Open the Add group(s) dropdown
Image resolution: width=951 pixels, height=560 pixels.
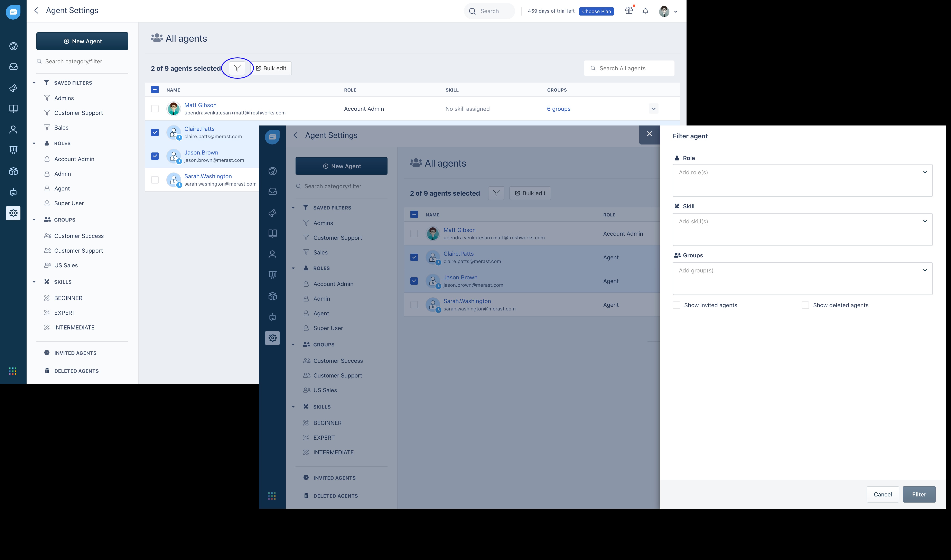[x=802, y=279]
